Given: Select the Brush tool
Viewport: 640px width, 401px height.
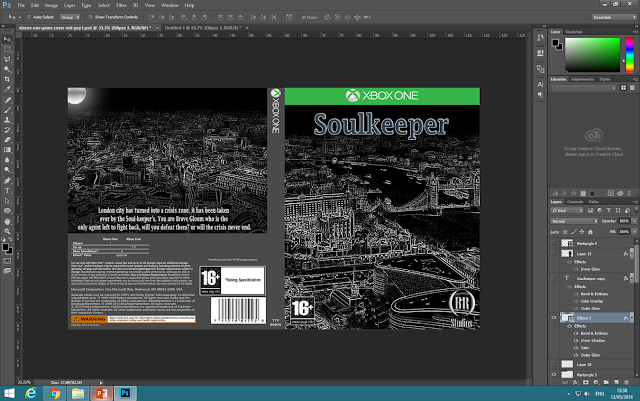Looking at the screenshot, I should (x=7, y=110).
